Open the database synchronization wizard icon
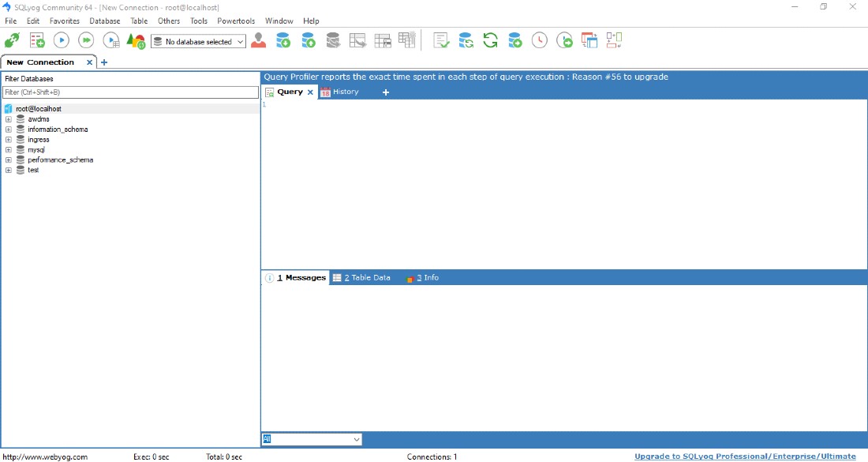Viewport: 868px width, 462px height. pos(466,40)
